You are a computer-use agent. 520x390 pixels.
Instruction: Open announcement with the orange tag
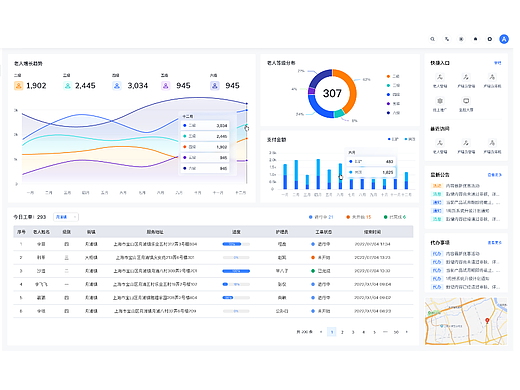456,186
